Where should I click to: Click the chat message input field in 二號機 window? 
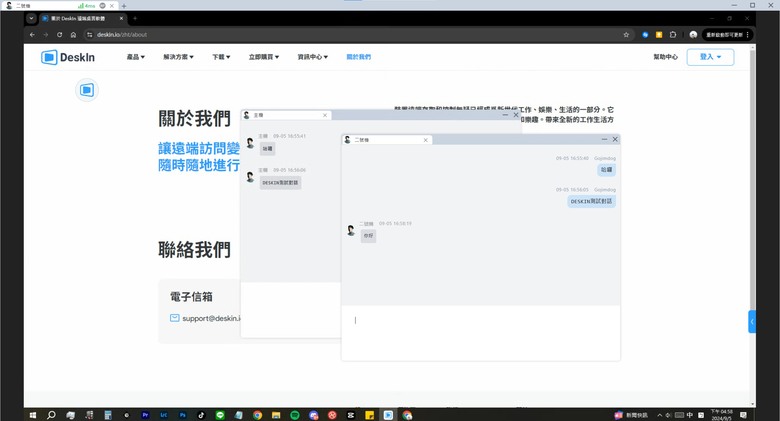pos(481,332)
